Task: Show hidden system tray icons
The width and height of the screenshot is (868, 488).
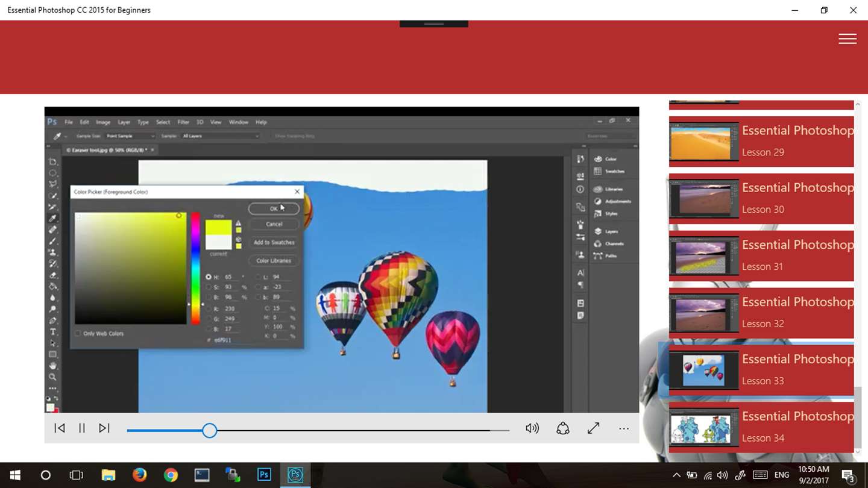Action: click(676, 475)
